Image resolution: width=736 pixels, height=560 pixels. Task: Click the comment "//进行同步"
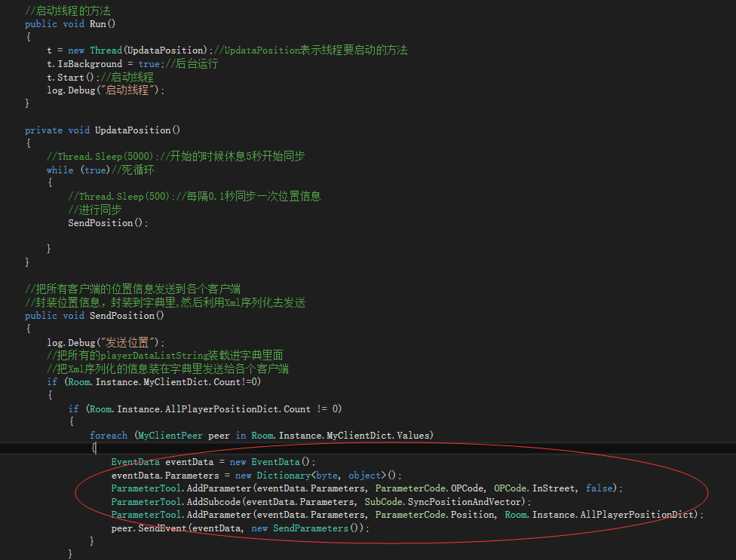click(95, 210)
